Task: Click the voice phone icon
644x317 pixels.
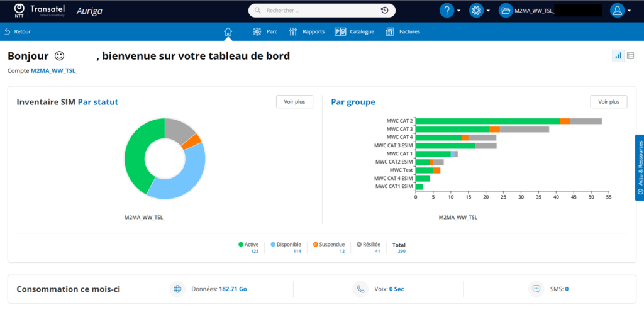Action: [x=360, y=289]
